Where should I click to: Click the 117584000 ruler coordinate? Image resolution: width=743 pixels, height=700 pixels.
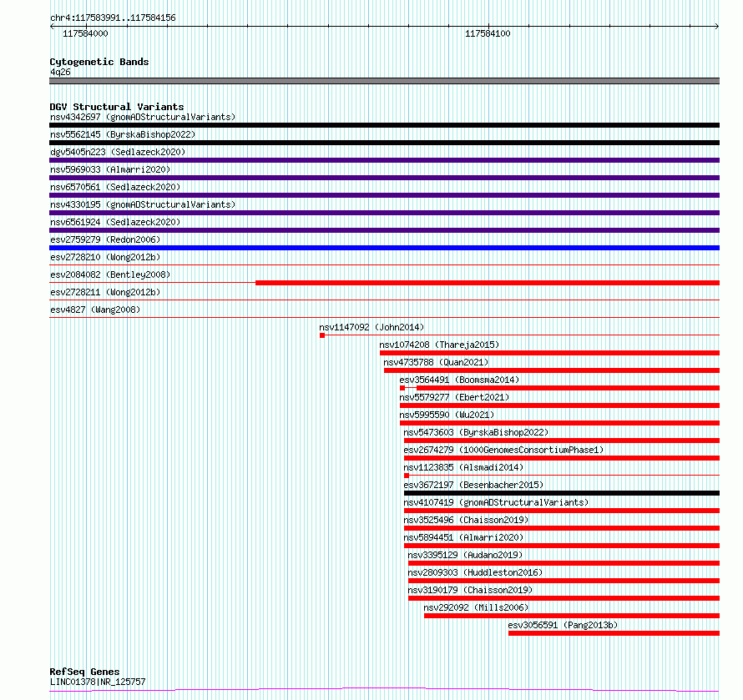[85, 33]
